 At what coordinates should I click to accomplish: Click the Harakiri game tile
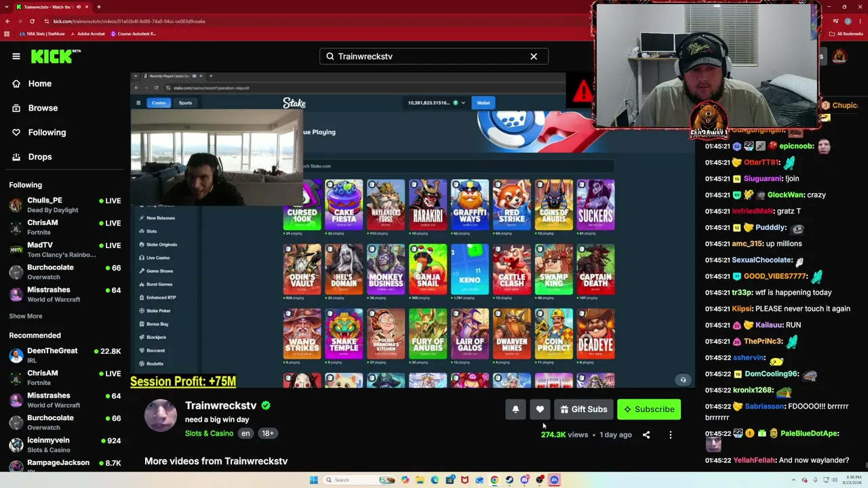[428, 203]
